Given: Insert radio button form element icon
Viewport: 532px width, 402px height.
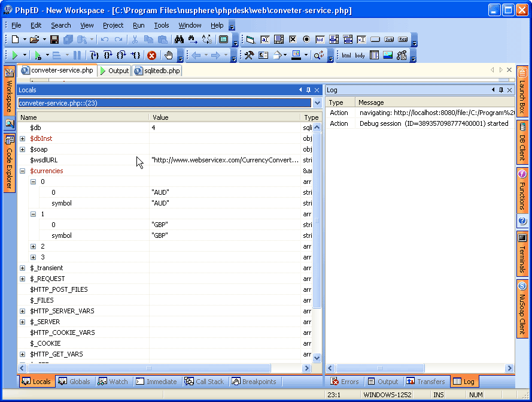Looking at the screenshot, I should [x=306, y=40].
